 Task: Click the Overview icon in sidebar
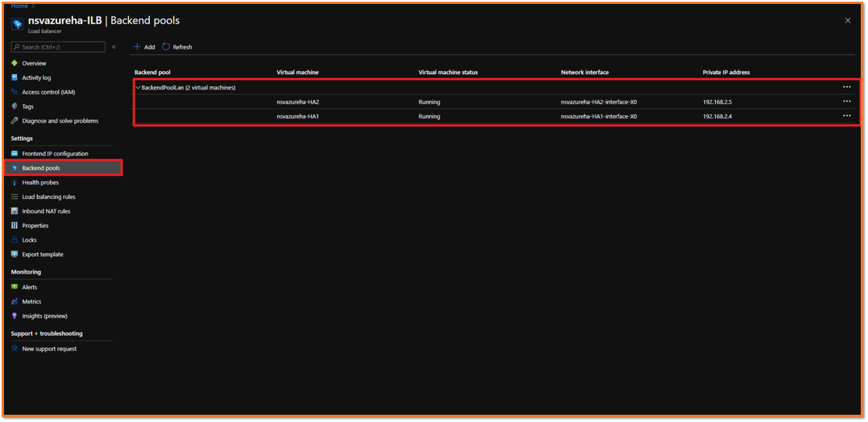14,63
